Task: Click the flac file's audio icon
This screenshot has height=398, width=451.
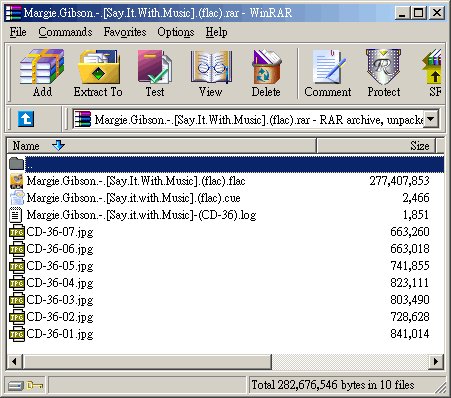Action: point(16,181)
